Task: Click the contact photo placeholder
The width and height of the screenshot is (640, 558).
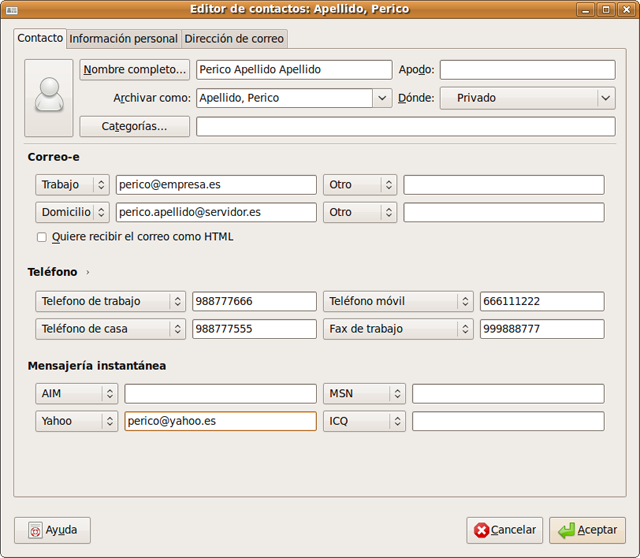Action: (49, 97)
